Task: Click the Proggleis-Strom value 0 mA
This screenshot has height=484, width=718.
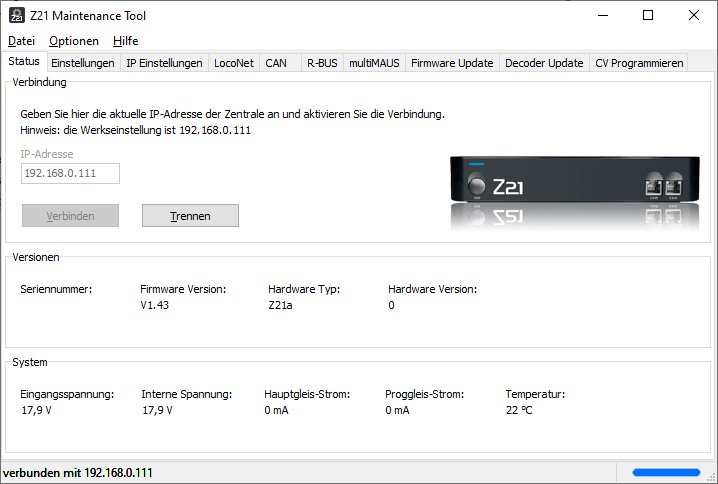Action: pos(397,410)
